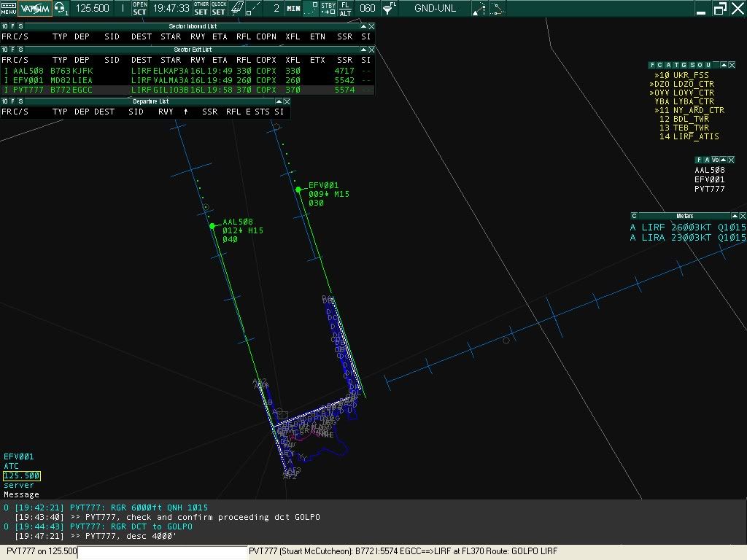747x560 pixels.
Task: Select PVT777 in the aircraft list
Action: pyautogui.click(x=709, y=189)
